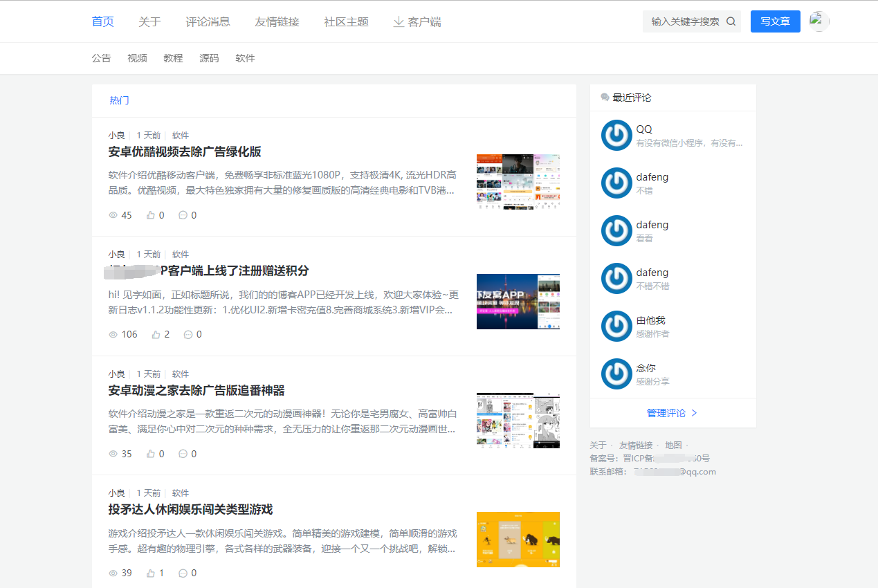Click the 写文章 button
Image resolution: width=878 pixels, height=588 pixels.
pyautogui.click(x=775, y=21)
